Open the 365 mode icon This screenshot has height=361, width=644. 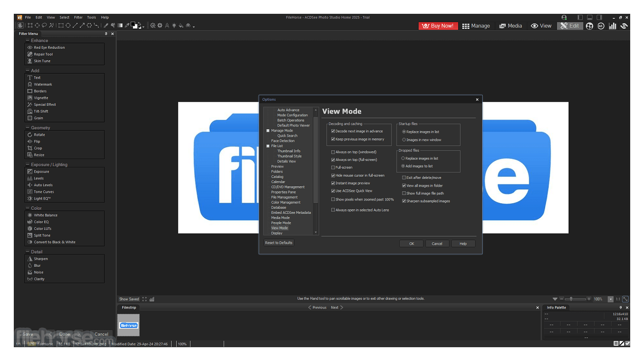[601, 26]
